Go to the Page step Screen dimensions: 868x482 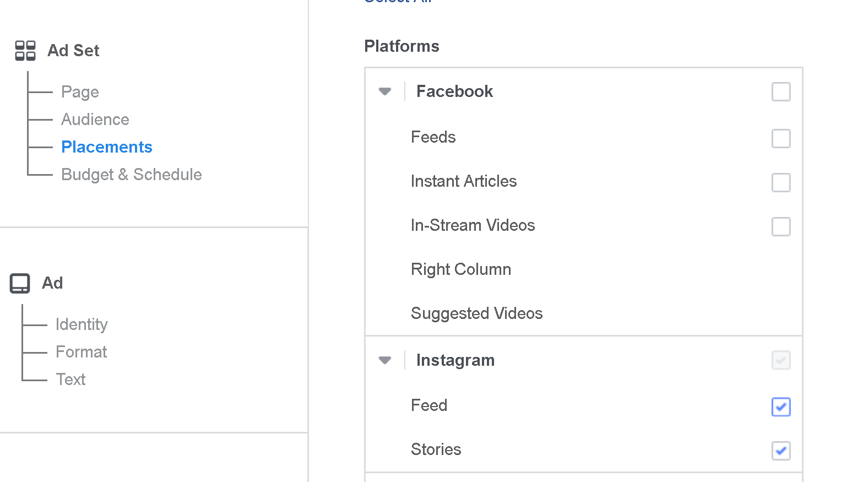(80, 91)
